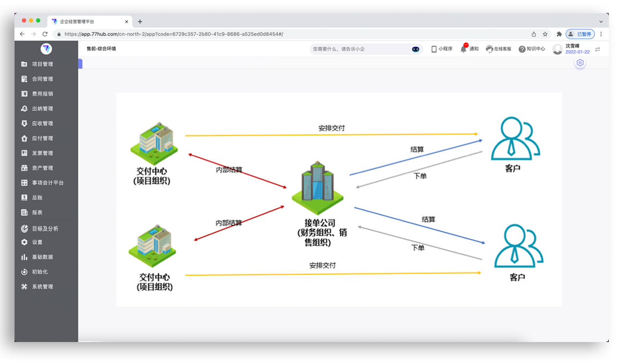Expand the browser tab list chevron
The width and height of the screenshot is (626, 364).
[x=601, y=21]
